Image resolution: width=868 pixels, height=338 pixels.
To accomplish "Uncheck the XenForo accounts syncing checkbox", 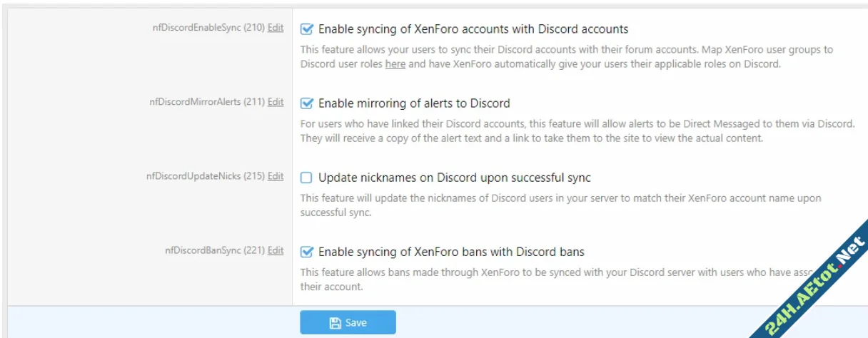I will pos(307,29).
